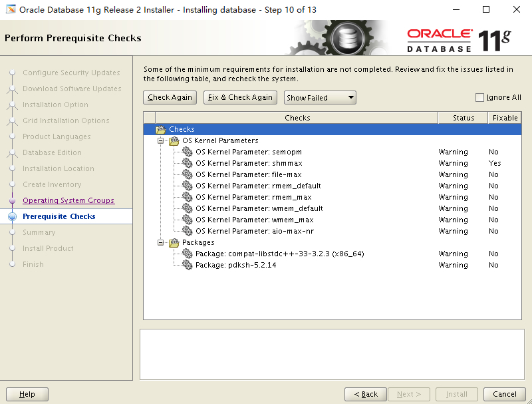
Task: Select OS Kernel Parameter: wmem_max row
Action: (x=332, y=220)
